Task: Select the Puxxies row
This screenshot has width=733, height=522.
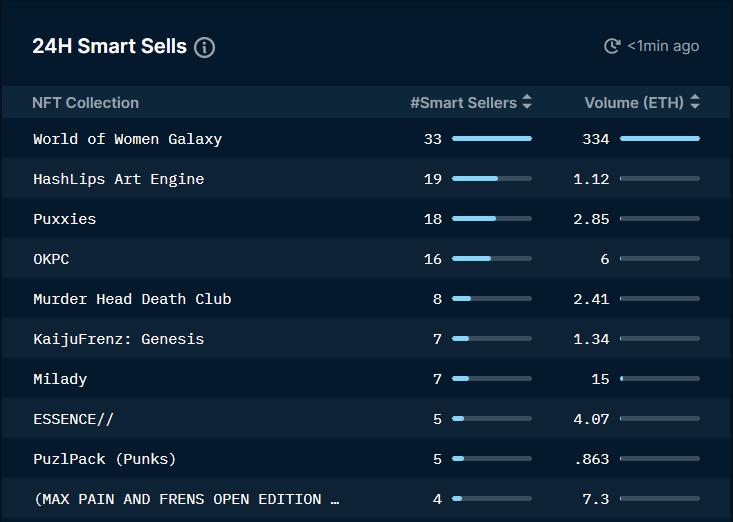Action: coord(366,219)
